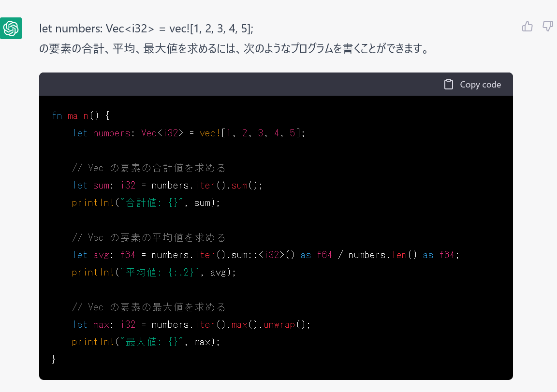The width and height of the screenshot is (557, 392).
Task: Click the comment 'Vec の要素の合計値を求める'
Action: [x=149, y=168]
